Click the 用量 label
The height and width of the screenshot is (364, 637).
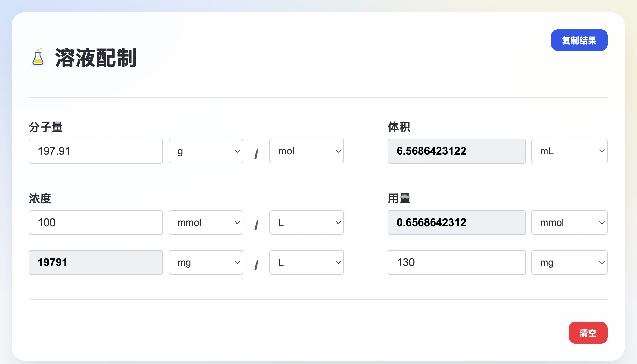click(399, 198)
